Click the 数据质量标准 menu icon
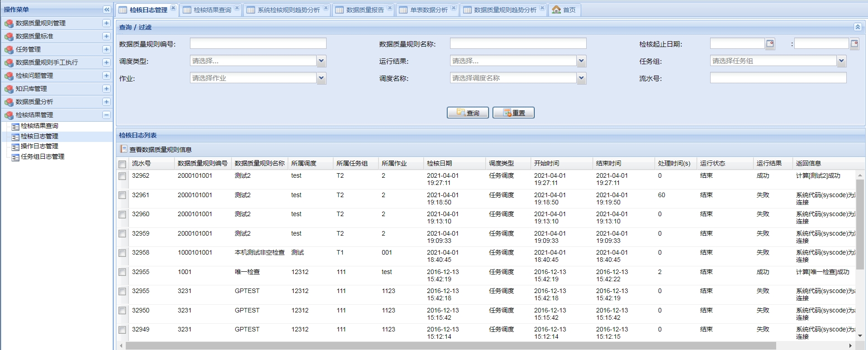 [9, 37]
